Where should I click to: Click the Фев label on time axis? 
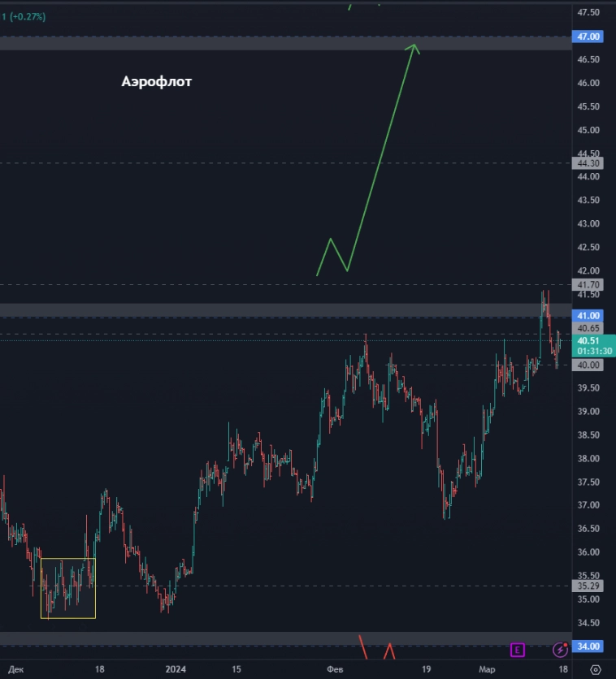[334, 669]
